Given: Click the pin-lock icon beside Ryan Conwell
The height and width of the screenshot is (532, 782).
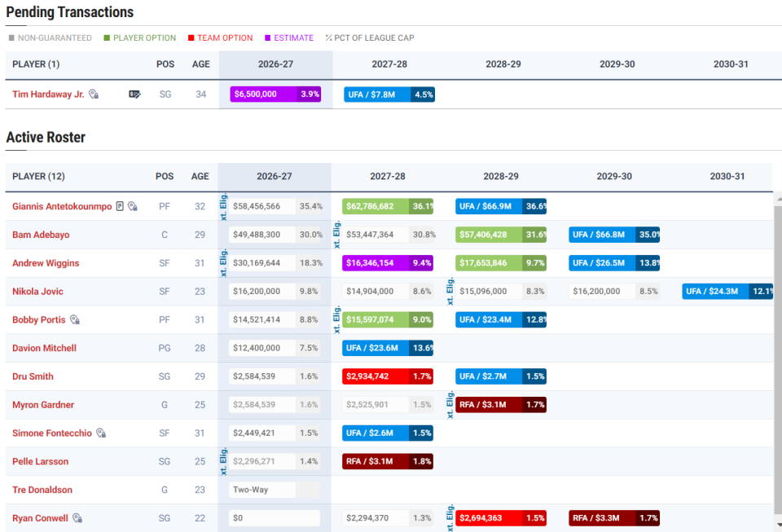Looking at the screenshot, I should (x=77, y=518).
